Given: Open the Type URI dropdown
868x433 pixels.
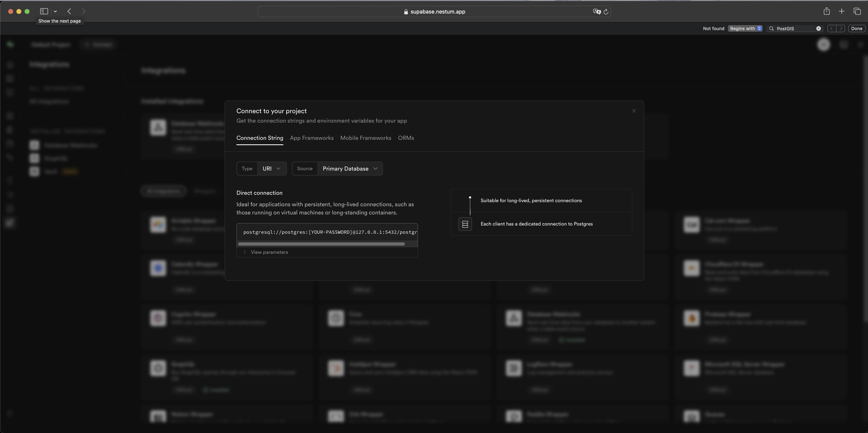Looking at the screenshot, I should pos(272,169).
